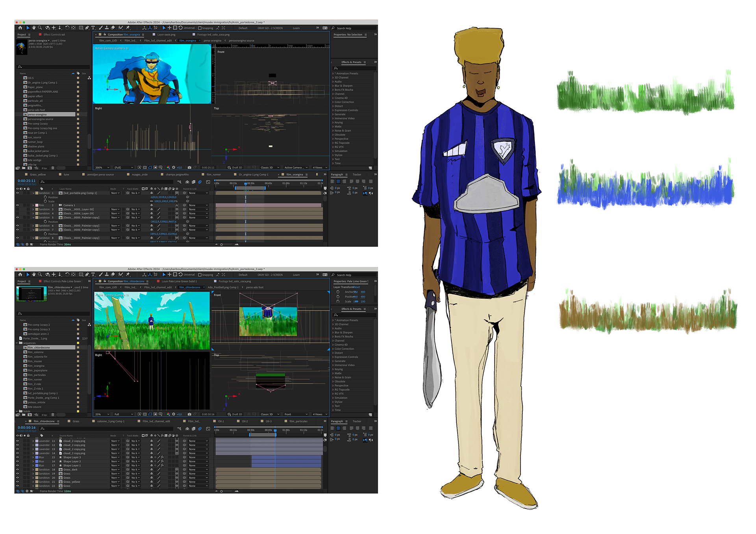Enable the Snapping checkbox in the film_orangina window
756x534 pixels.
[x=200, y=28]
